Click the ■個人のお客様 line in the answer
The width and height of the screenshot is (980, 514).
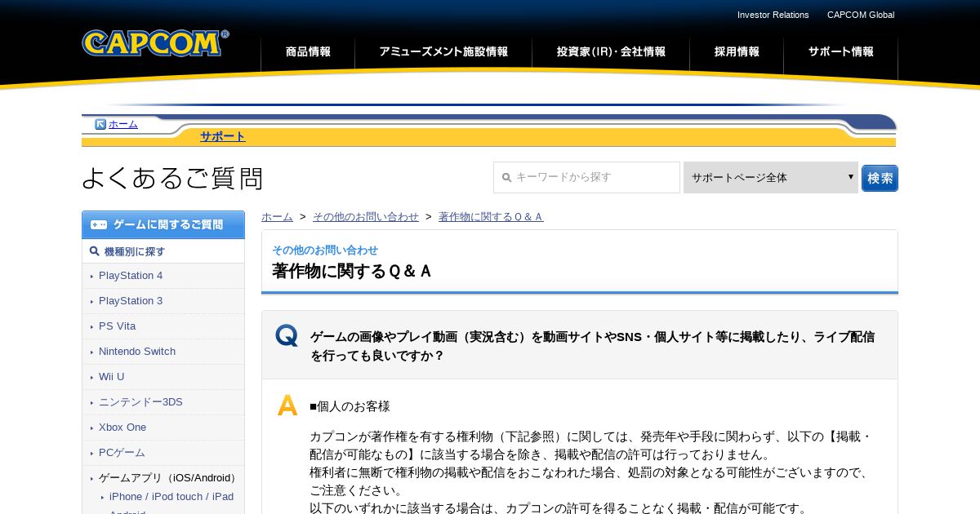[350, 406]
